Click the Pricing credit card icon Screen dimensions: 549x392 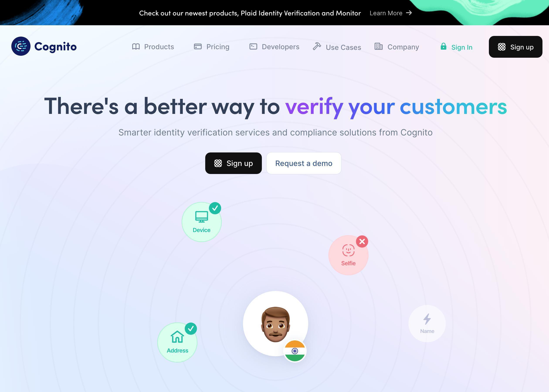[x=197, y=46]
